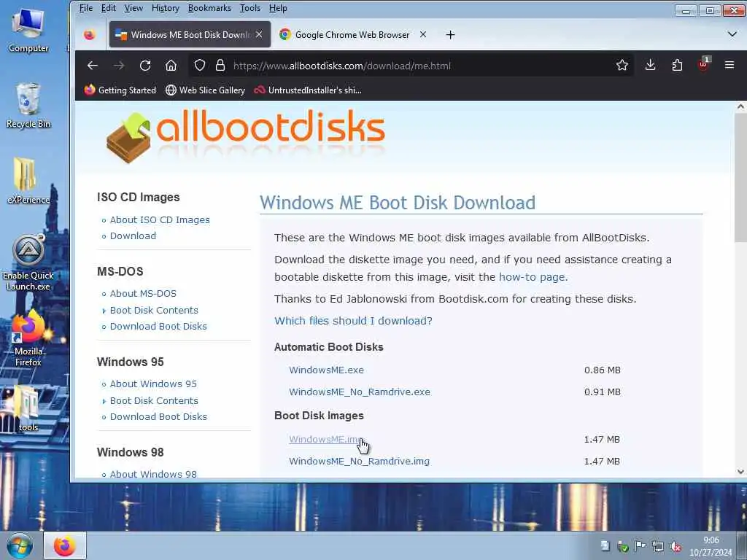Open UntrustedInstaller's bookmark
The height and width of the screenshot is (560, 747).
308,90
